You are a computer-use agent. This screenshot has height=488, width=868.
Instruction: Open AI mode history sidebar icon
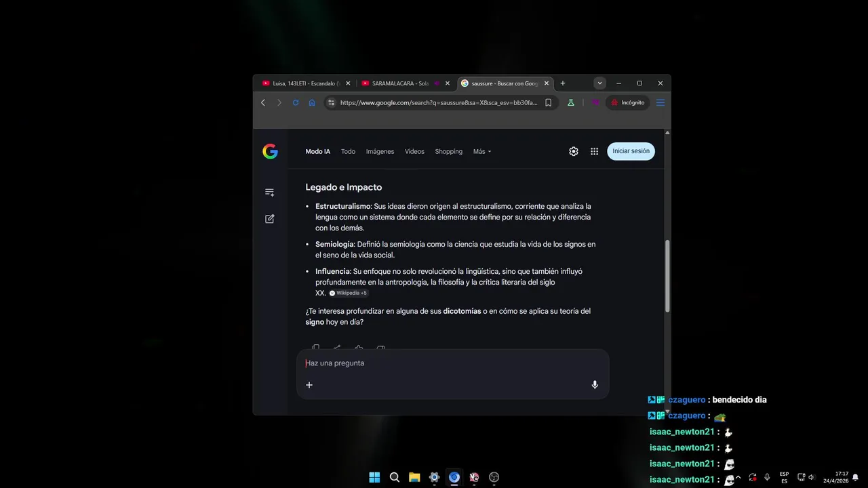(270, 192)
